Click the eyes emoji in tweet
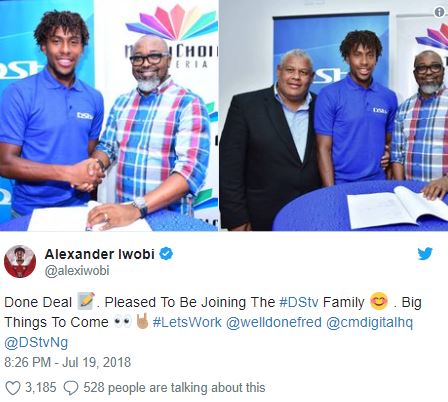The image size is (448, 402). click(x=123, y=322)
